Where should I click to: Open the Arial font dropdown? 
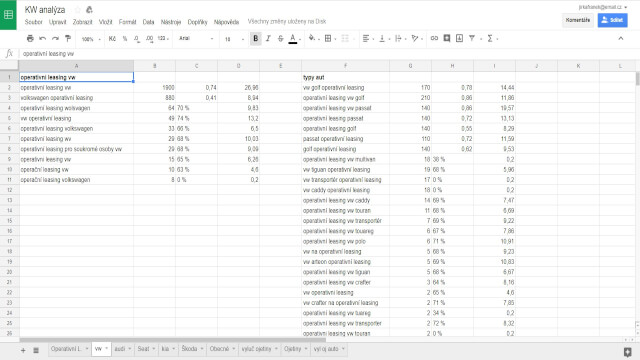[x=196, y=38]
